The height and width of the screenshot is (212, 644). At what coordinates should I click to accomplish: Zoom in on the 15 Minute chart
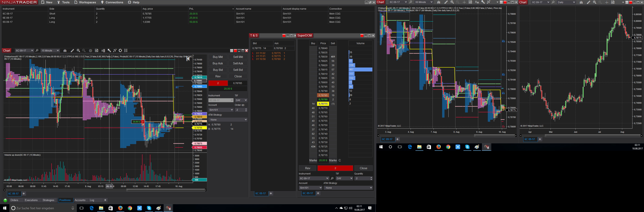tap(78, 51)
